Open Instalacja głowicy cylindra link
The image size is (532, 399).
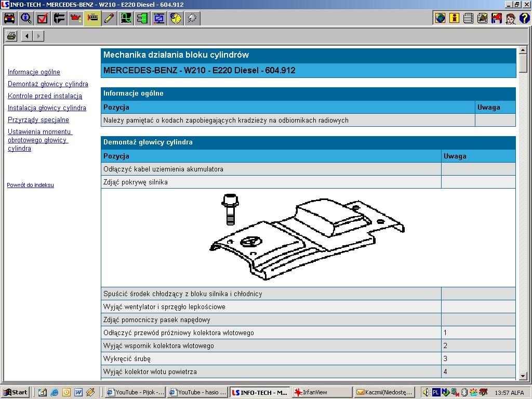[47, 108]
